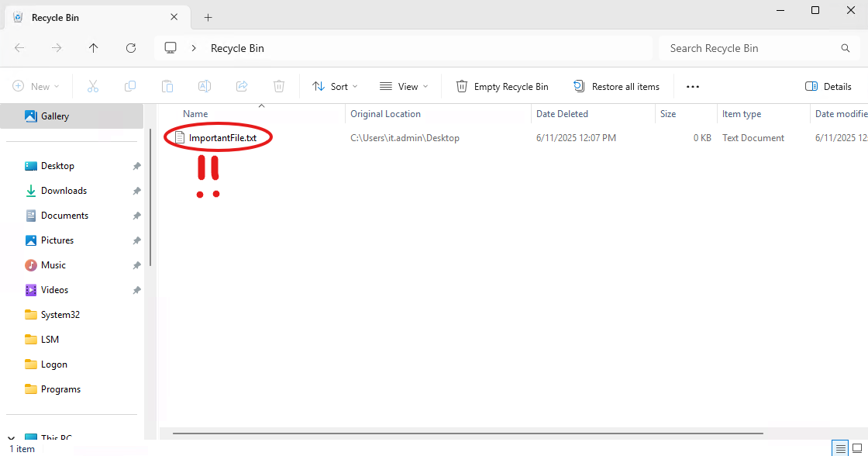This screenshot has width=868, height=456.
Task: Click the Delete trash icon in toolbar
Action: click(279, 86)
